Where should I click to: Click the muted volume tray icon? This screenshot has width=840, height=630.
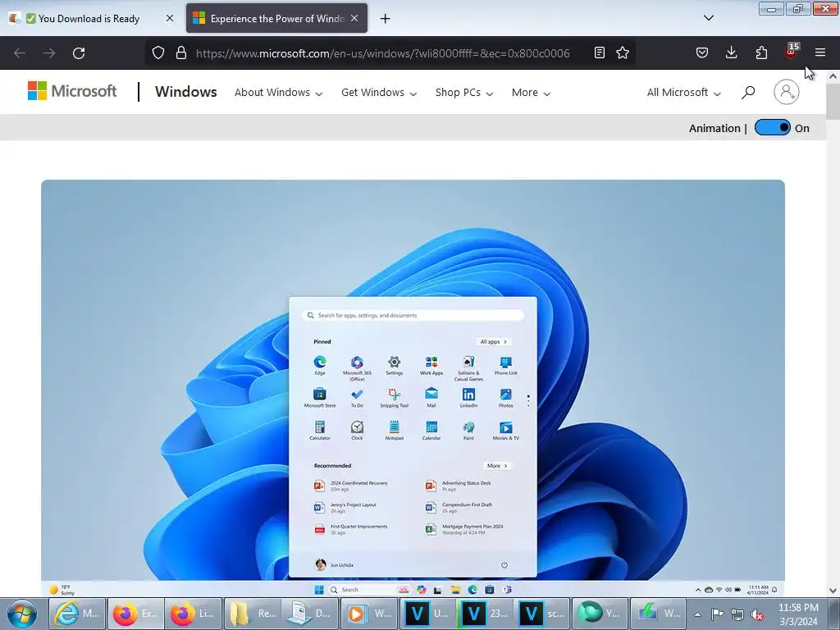coord(757,614)
